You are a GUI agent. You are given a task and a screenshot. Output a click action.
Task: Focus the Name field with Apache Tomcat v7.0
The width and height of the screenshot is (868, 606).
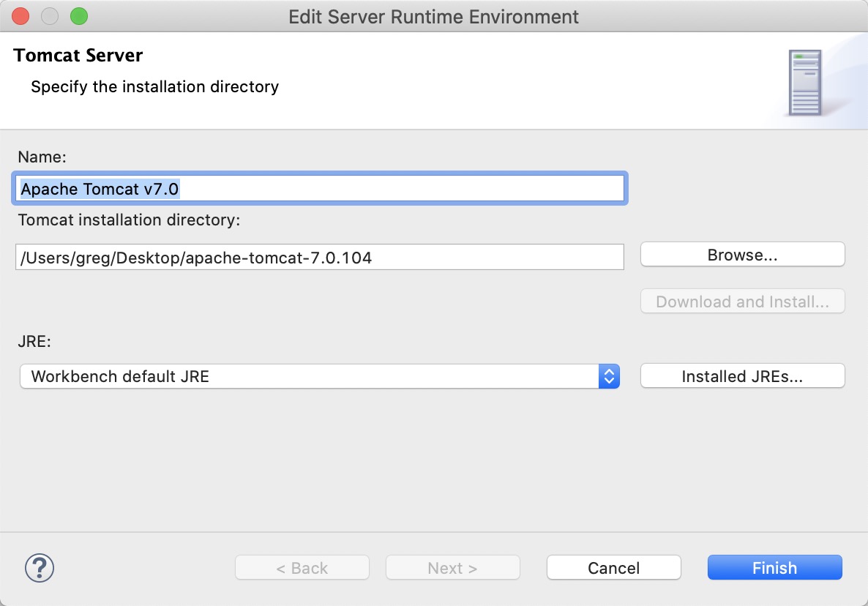click(x=319, y=188)
